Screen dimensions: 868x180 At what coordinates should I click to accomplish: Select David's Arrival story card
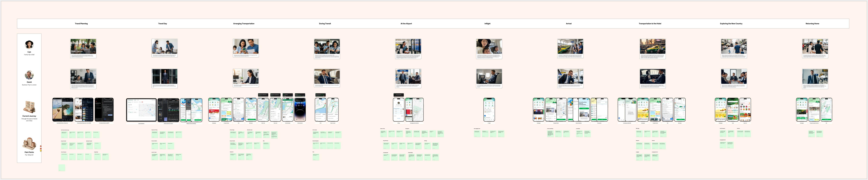(x=570, y=78)
